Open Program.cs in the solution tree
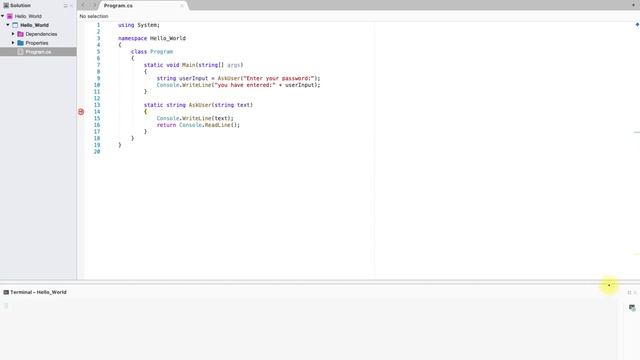This screenshot has height=360, width=640. point(38,52)
